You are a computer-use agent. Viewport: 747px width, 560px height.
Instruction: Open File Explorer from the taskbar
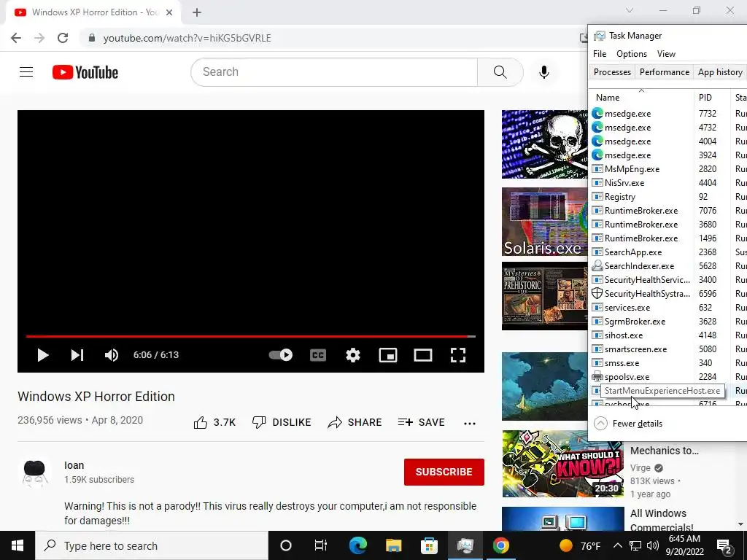(x=393, y=545)
